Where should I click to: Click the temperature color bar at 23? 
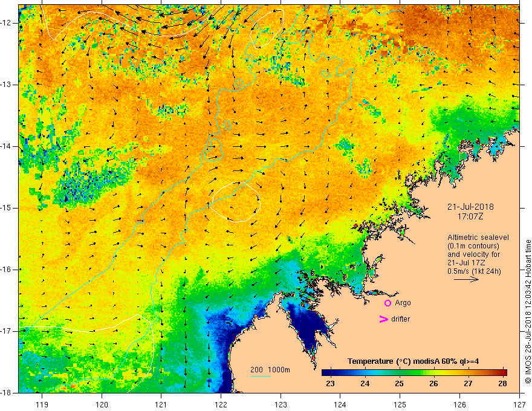(x=330, y=373)
